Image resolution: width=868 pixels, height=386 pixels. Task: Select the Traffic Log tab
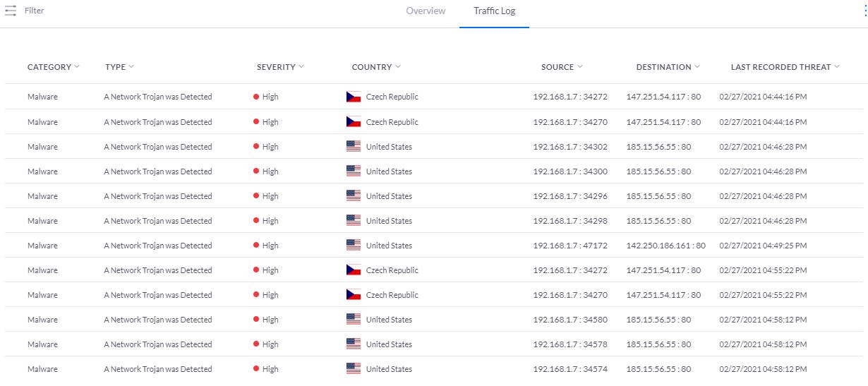pos(494,11)
